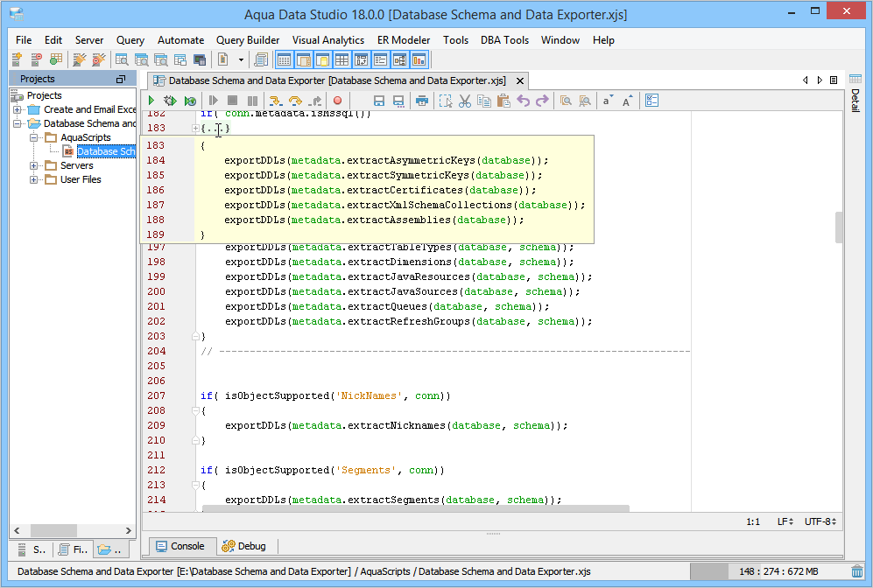Click the editor vertical scrollbar thumb
873x588 pixels.
tap(839, 227)
